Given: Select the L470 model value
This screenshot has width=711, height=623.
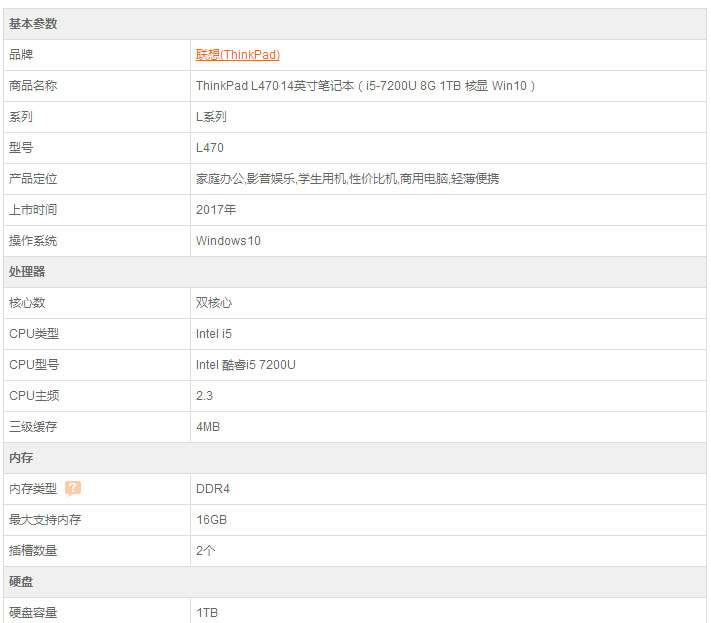Looking at the screenshot, I should pos(210,148).
